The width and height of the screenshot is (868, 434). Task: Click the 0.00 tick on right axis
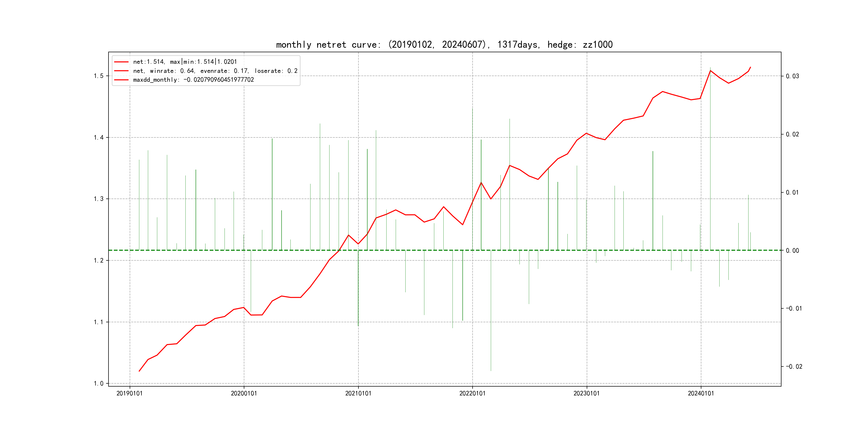click(792, 250)
